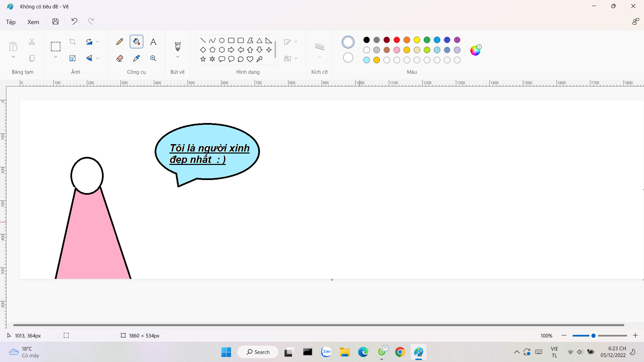644x362 pixels.
Task: Choose the five-point star shape
Action: (203, 59)
